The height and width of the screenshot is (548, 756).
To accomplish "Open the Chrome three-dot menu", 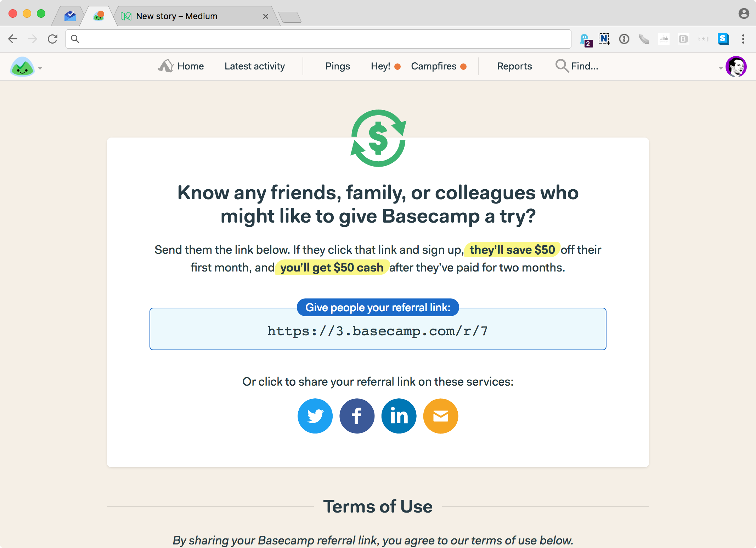I will [743, 39].
